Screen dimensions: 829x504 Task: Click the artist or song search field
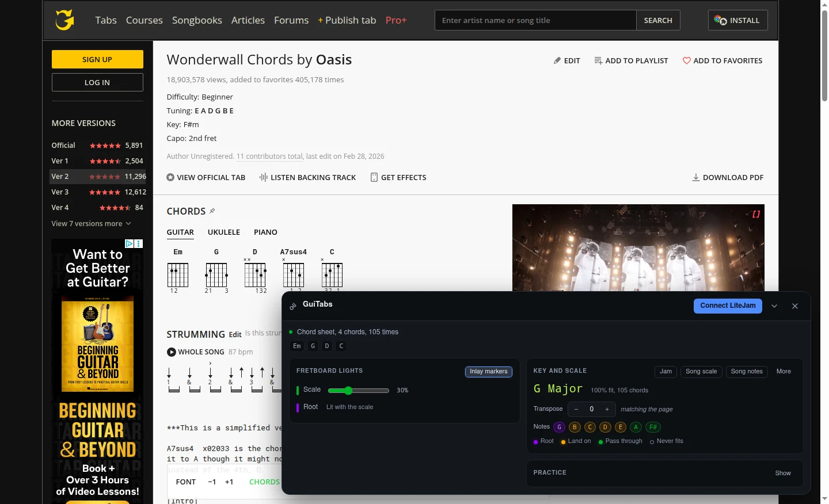pos(535,20)
